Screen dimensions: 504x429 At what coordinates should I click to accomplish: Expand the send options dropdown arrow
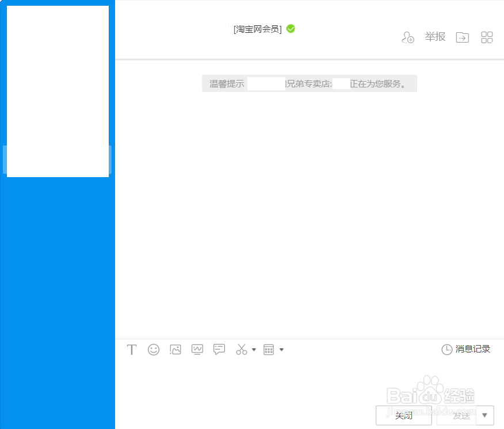tap(484, 416)
